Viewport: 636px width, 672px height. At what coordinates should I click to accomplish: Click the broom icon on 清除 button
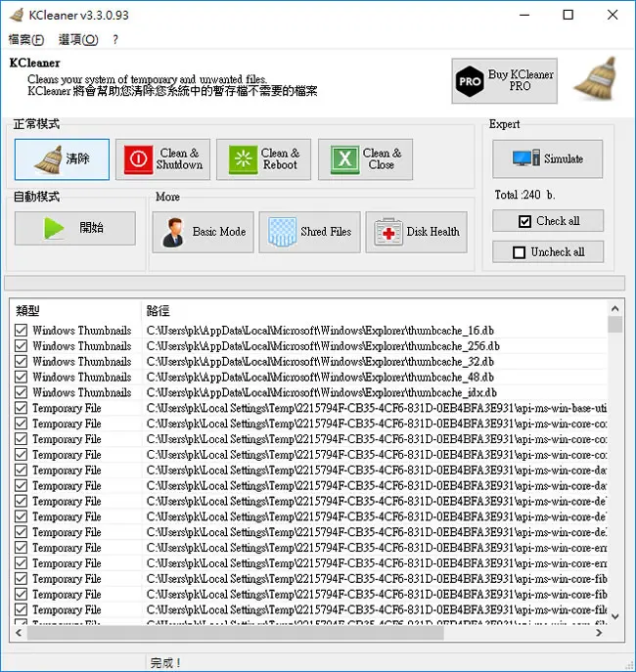(48, 159)
